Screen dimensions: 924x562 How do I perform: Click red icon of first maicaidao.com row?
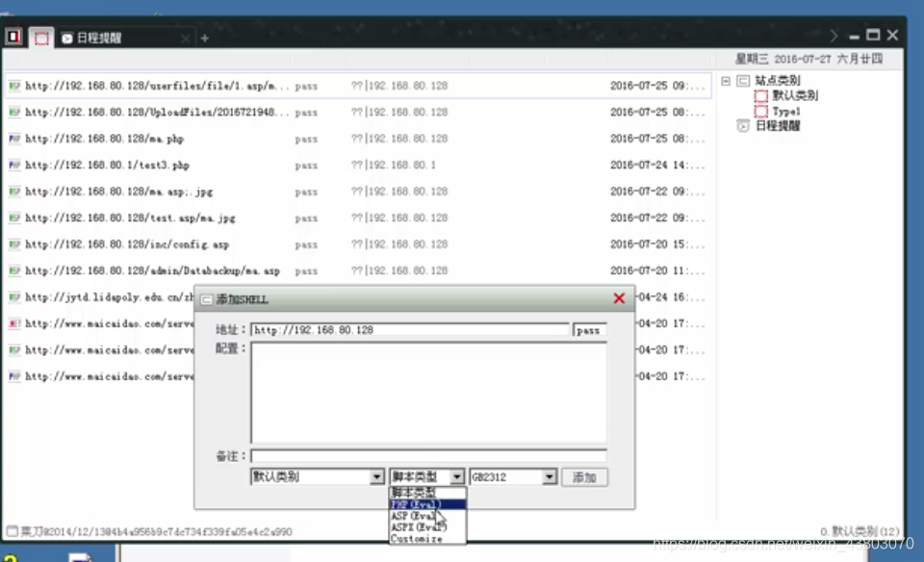click(14, 323)
